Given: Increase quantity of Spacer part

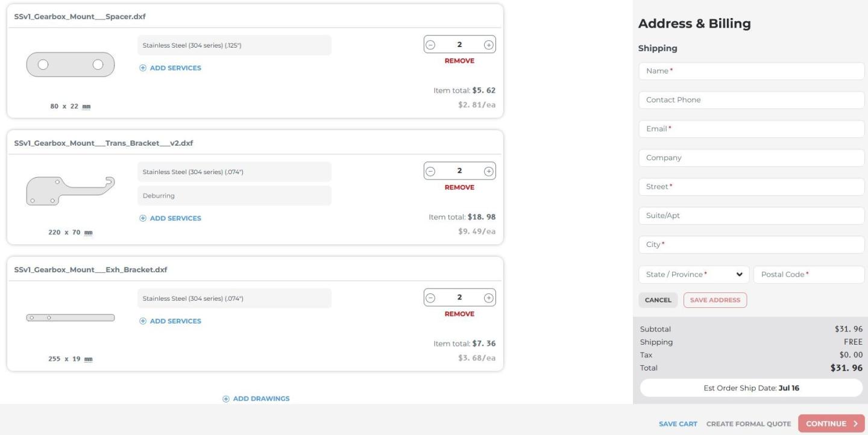Looking at the screenshot, I should tap(488, 45).
